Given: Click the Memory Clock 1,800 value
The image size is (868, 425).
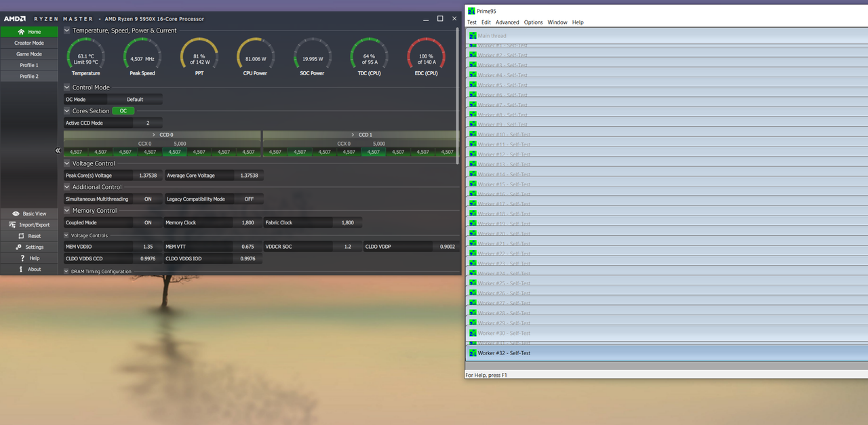Looking at the screenshot, I should point(248,222).
